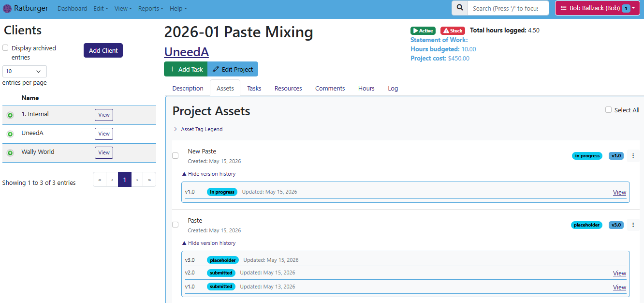Click View link for Paste v1.0

coord(619,287)
